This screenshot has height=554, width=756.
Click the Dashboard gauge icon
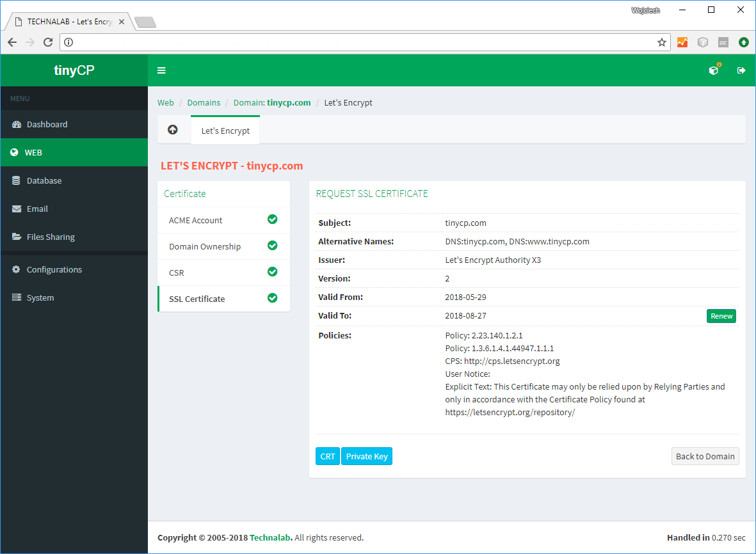coord(17,124)
